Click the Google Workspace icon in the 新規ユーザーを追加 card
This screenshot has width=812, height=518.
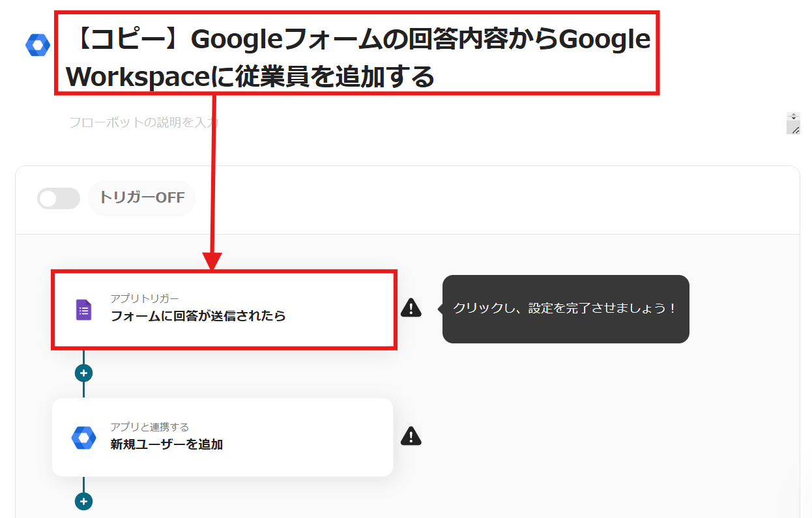click(83, 437)
